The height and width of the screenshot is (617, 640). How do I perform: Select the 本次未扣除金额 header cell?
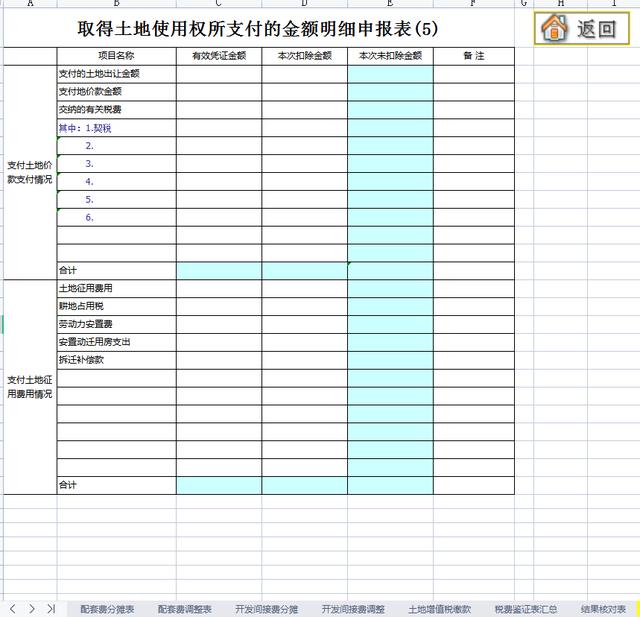[390, 56]
